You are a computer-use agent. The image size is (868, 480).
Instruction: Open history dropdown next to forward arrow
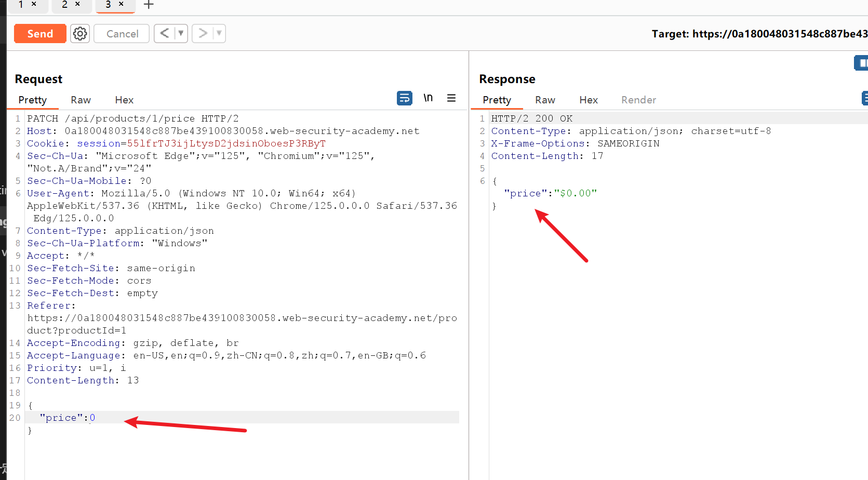click(219, 34)
